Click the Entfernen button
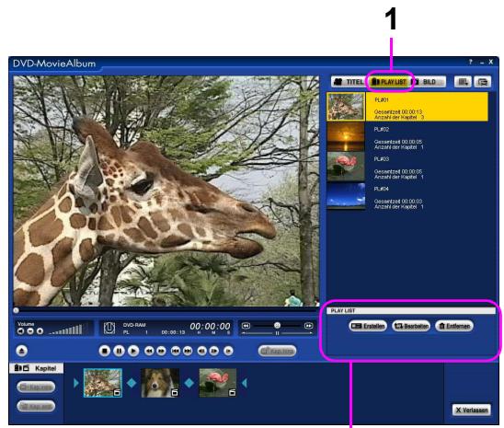The width and height of the screenshot is (504, 428). (x=454, y=326)
